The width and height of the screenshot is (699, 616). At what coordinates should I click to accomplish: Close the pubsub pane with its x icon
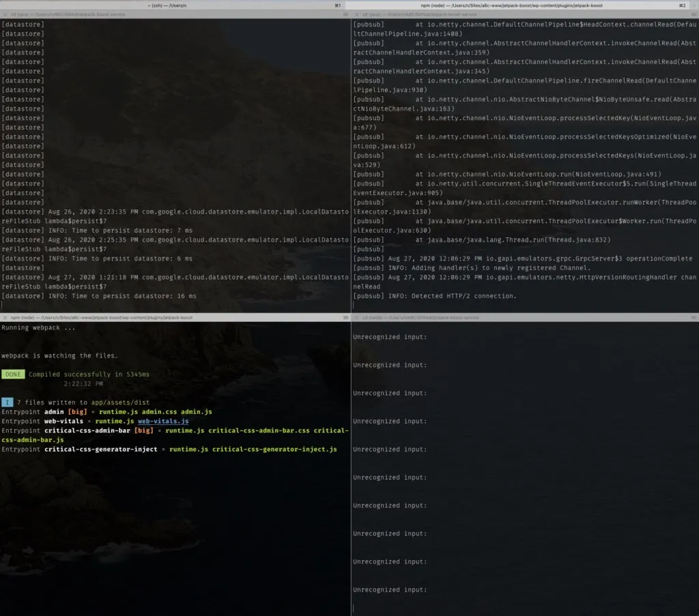[356, 15]
